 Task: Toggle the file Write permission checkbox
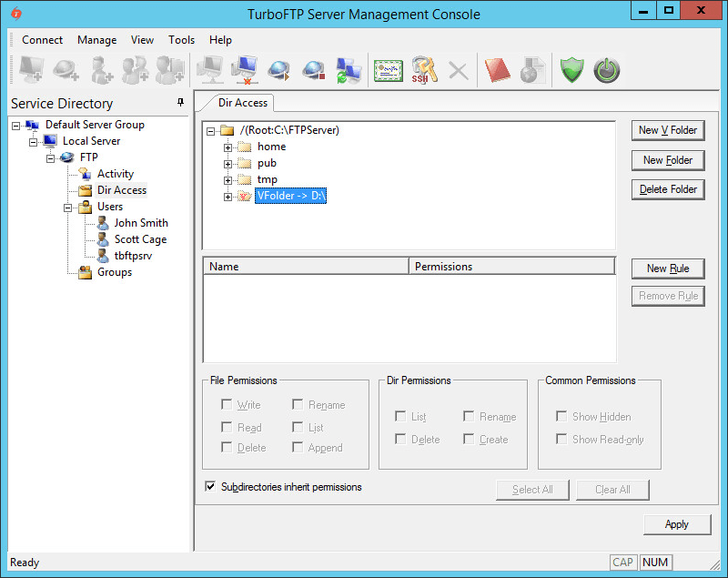coord(227,404)
